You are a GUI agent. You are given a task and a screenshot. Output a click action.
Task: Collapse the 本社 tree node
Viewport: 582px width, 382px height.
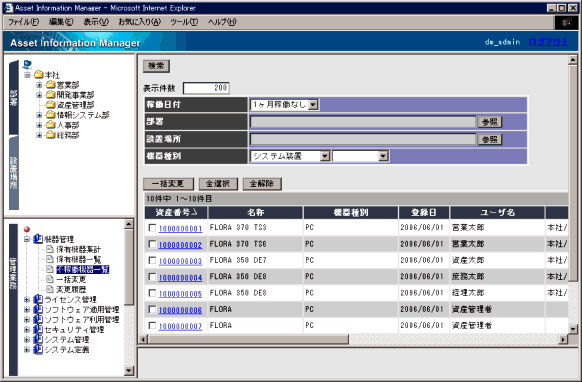point(27,75)
